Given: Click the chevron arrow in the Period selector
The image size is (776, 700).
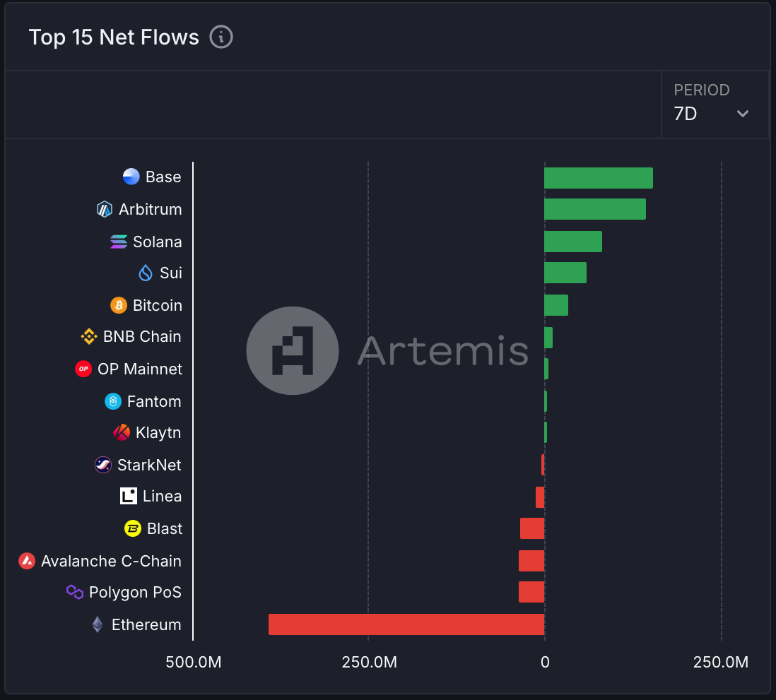Looking at the screenshot, I should pyautogui.click(x=742, y=114).
